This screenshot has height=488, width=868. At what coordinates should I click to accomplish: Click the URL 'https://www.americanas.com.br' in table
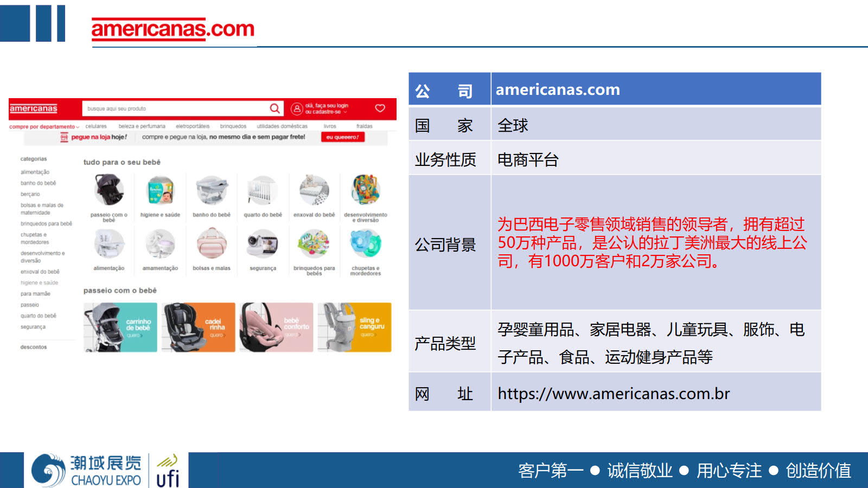[x=614, y=394]
